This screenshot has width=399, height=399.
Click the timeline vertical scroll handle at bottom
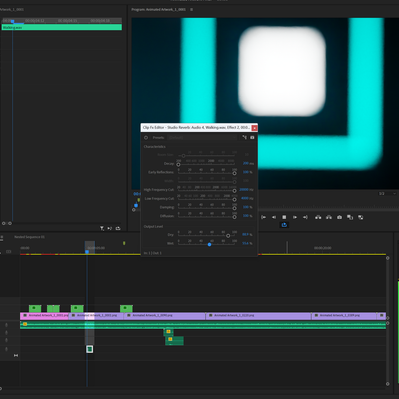tap(388, 384)
